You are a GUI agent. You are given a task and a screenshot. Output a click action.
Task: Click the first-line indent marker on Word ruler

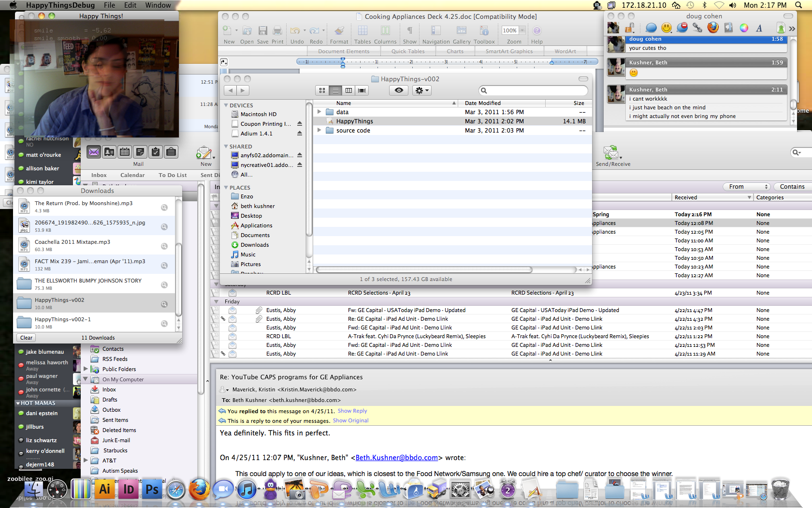click(343, 59)
